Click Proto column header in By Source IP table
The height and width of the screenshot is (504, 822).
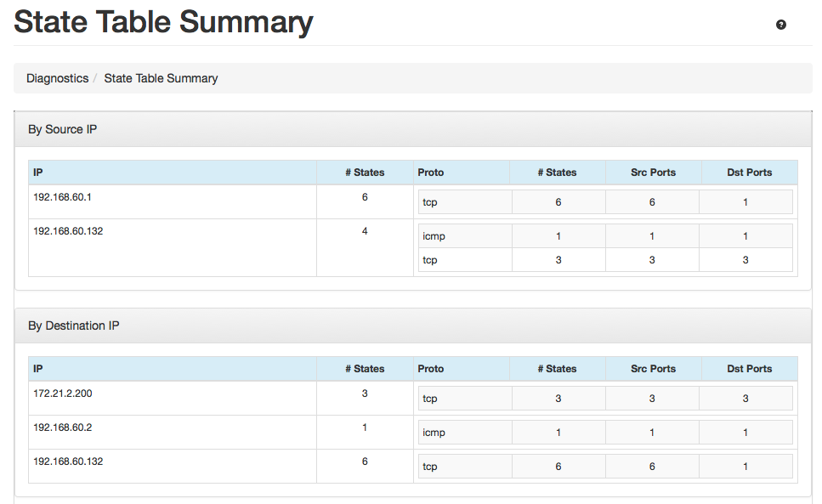click(x=431, y=173)
